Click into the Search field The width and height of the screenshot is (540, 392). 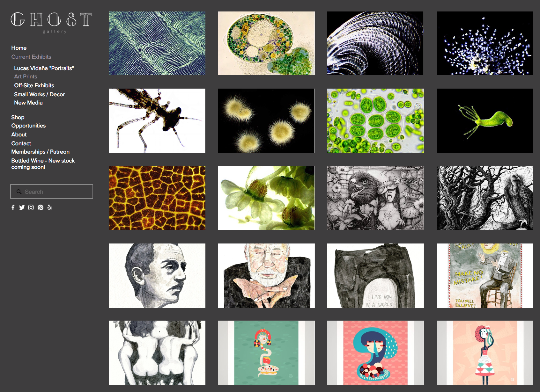(x=52, y=192)
